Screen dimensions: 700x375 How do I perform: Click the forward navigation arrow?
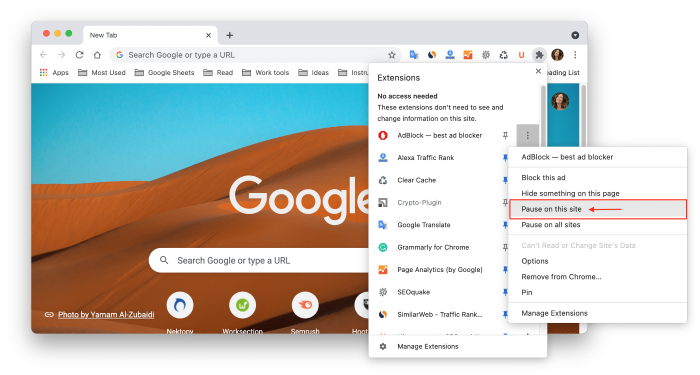pos(62,55)
